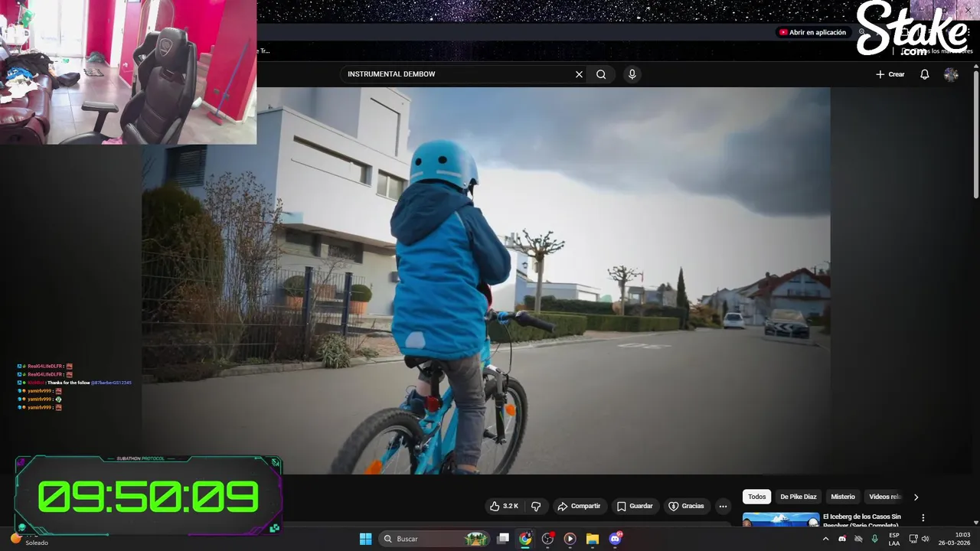980x551 pixels.
Task: Open the account avatar menu
Action: [951, 74]
